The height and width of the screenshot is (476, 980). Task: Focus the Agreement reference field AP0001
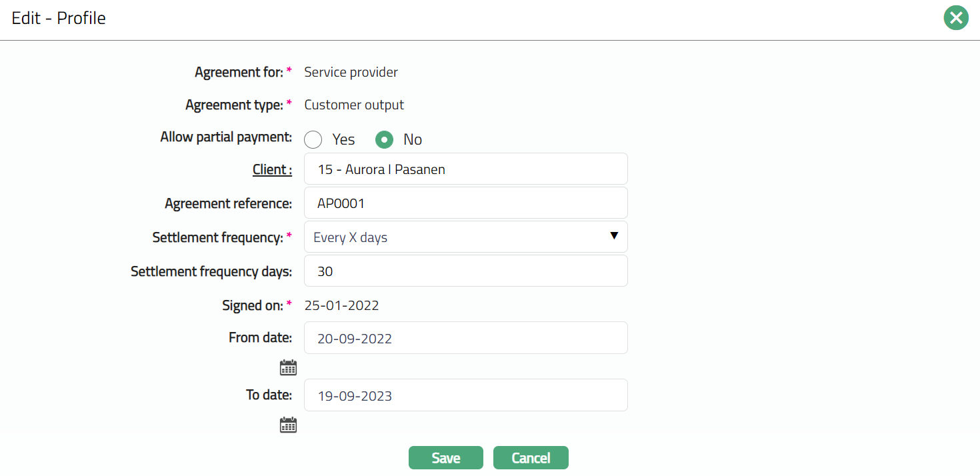pos(465,203)
